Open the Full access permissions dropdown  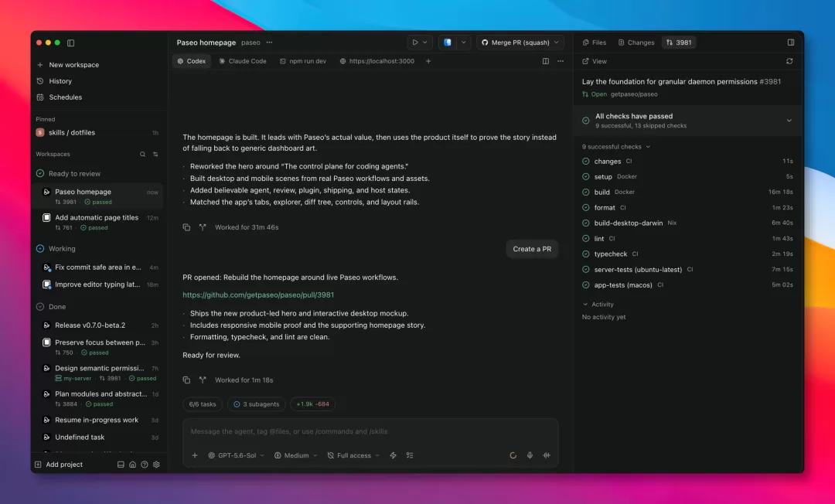(353, 455)
